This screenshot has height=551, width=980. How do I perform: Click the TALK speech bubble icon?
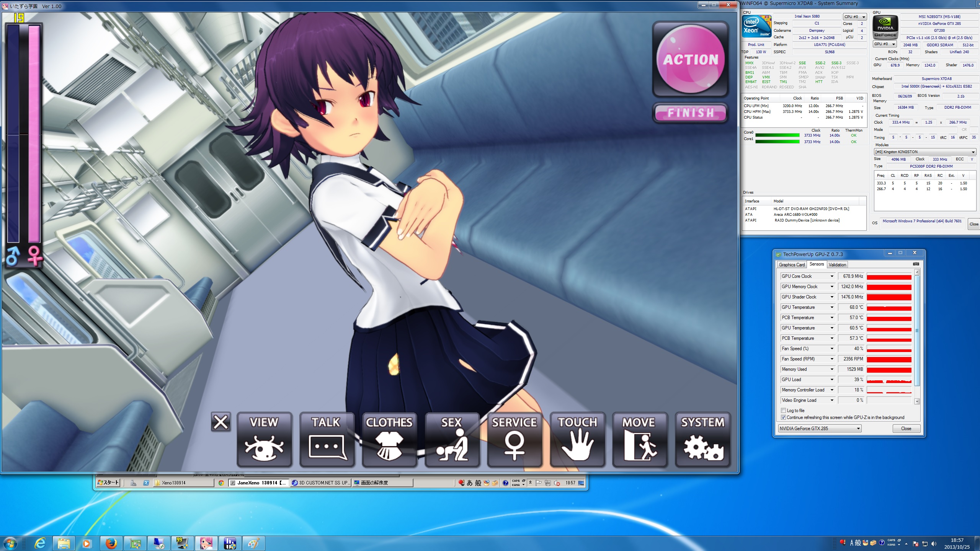[327, 440]
